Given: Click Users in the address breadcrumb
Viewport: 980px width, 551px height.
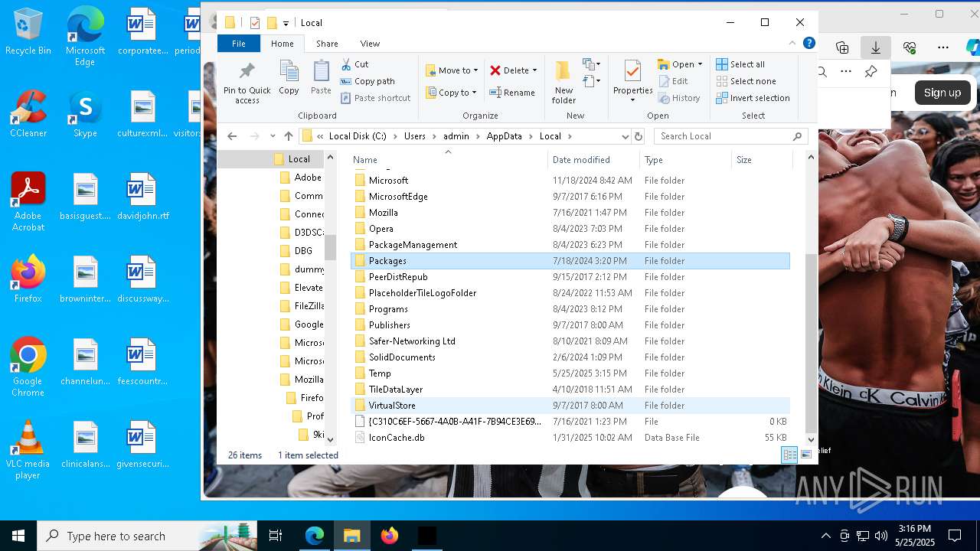Looking at the screenshot, I should [415, 136].
